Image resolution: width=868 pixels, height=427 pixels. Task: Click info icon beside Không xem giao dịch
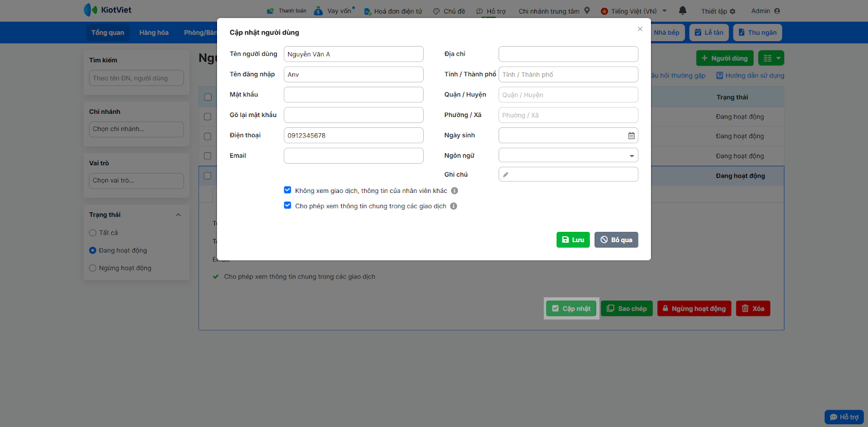pos(455,191)
